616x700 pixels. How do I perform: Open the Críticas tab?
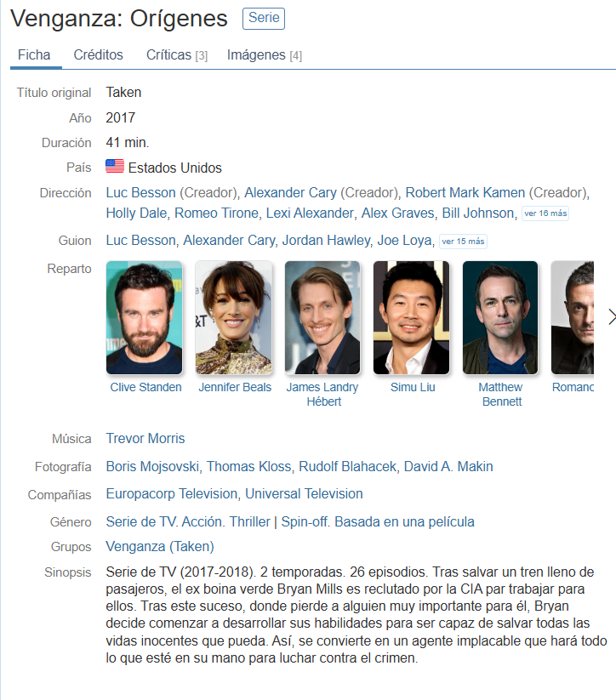click(177, 55)
